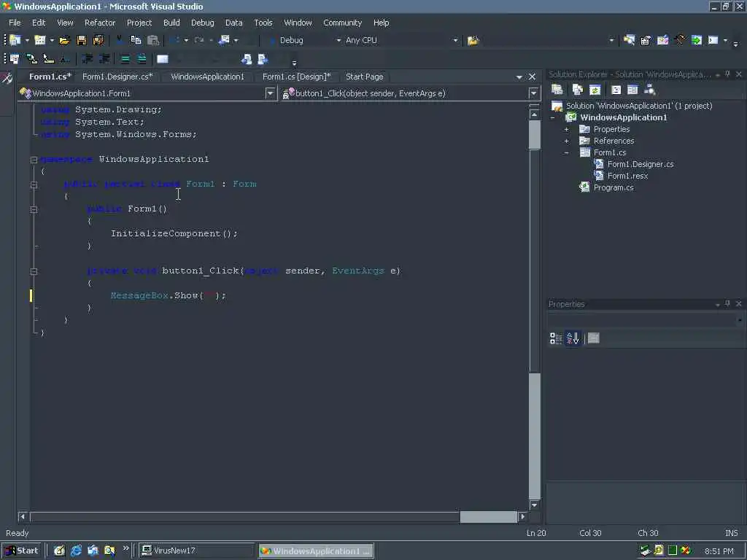Expand the Properties node in Solution Explorer
The height and width of the screenshot is (560, 747).
click(566, 130)
